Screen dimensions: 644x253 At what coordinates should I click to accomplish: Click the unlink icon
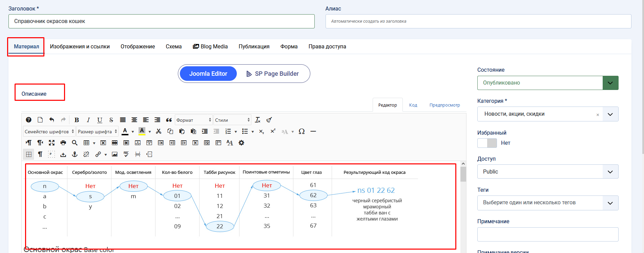coord(86,154)
